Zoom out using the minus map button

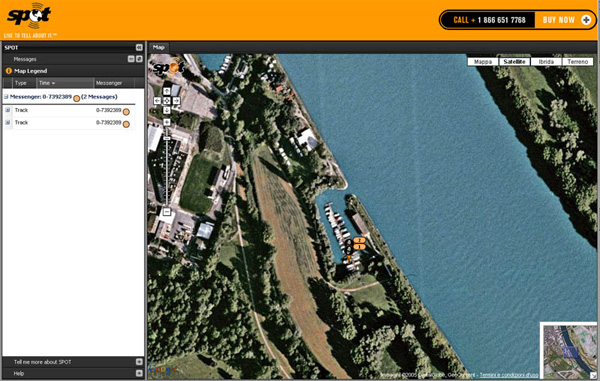click(166, 211)
